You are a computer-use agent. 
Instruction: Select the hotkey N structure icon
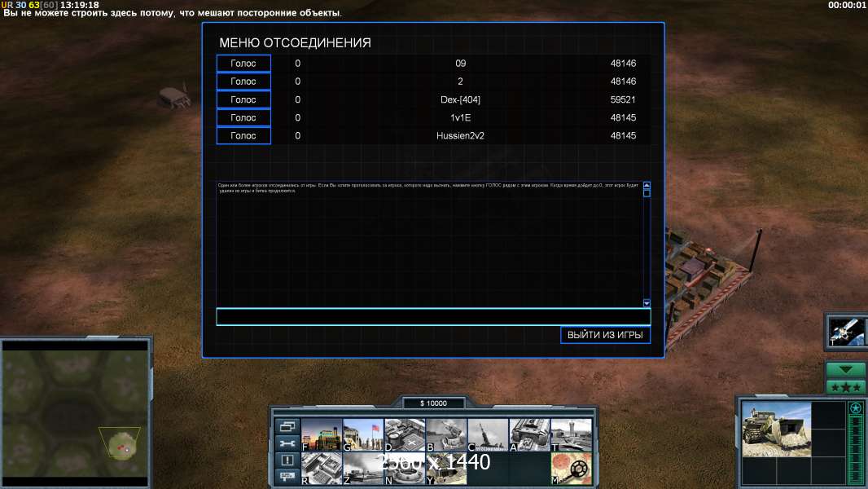point(405,469)
